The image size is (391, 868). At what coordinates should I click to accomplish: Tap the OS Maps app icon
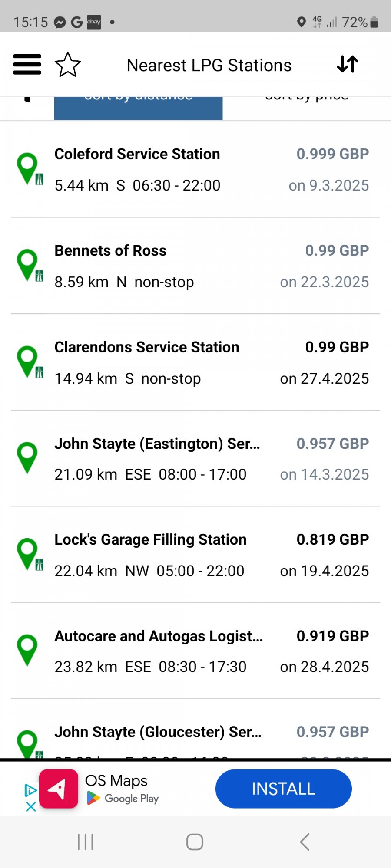[x=59, y=789]
